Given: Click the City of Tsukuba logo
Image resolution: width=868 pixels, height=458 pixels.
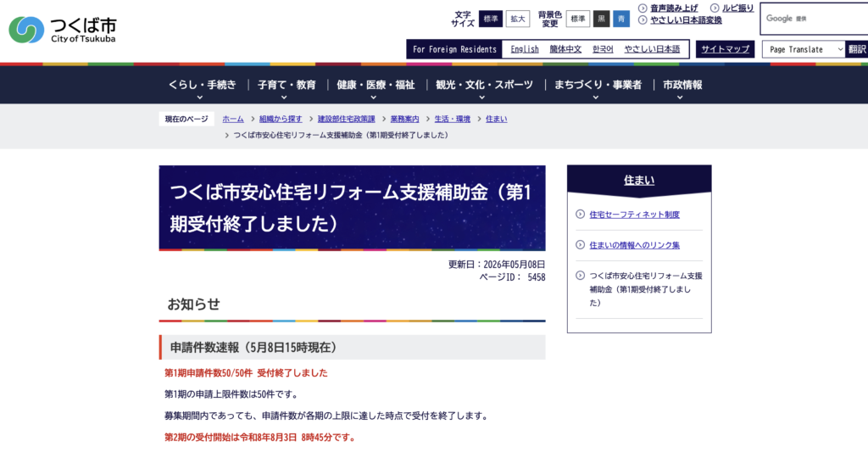Looking at the screenshot, I should coord(63,30).
